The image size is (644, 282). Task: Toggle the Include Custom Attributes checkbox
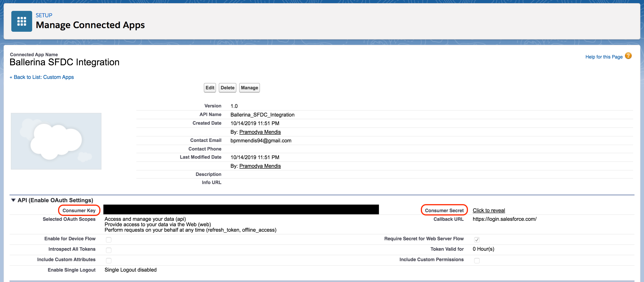[x=108, y=260]
